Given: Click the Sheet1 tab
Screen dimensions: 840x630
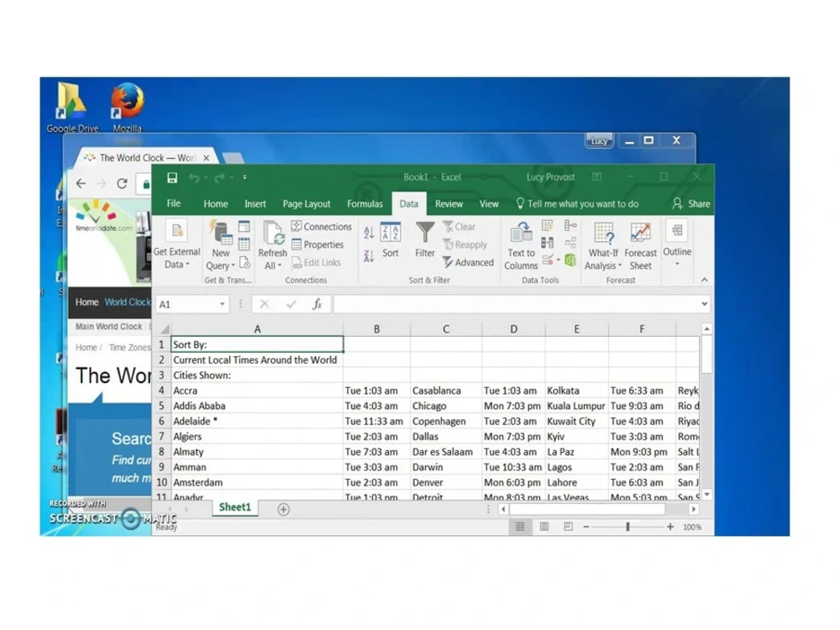Looking at the screenshot, I should [x=234, y=507].
